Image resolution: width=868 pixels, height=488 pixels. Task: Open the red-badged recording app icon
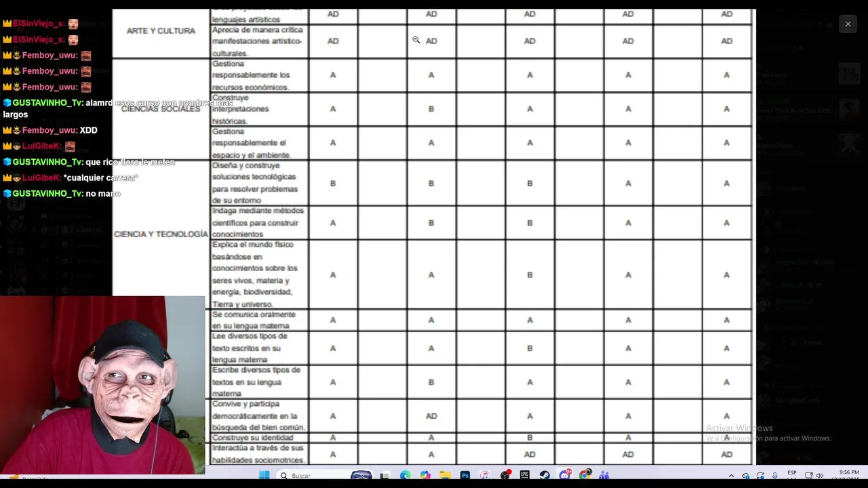505,476
